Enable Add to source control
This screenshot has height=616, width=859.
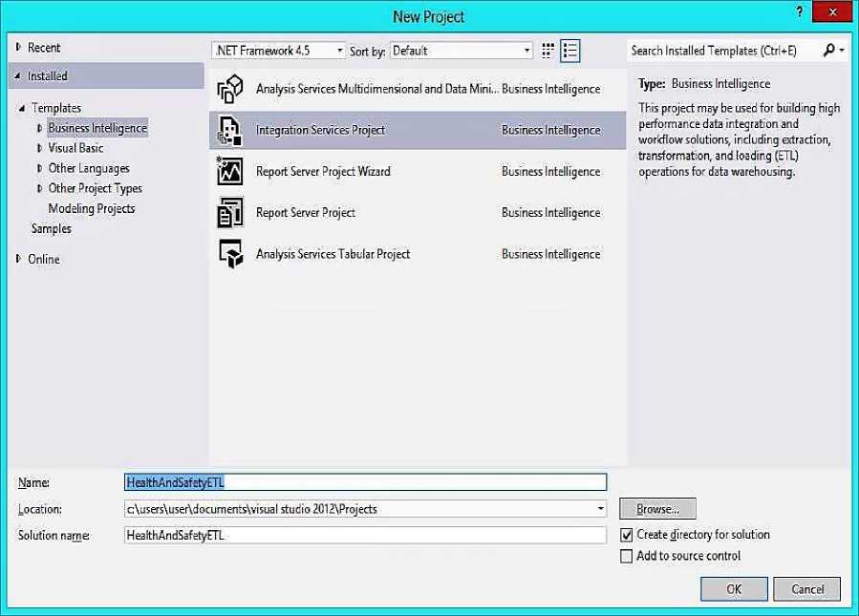(626, 557)
